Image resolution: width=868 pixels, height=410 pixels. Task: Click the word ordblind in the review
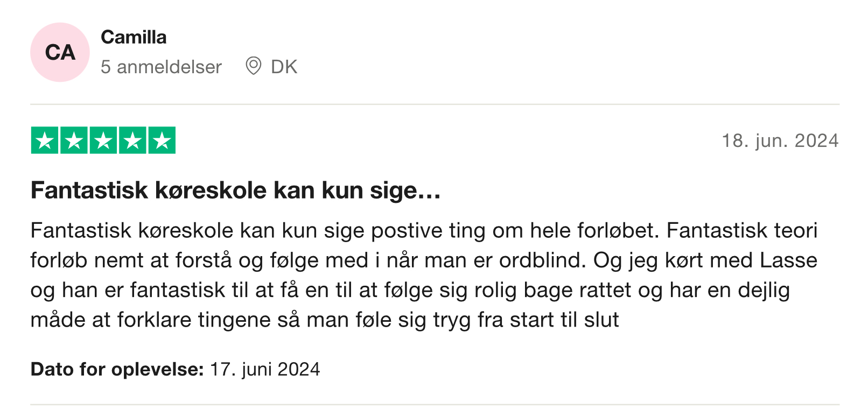click(542, 260)
